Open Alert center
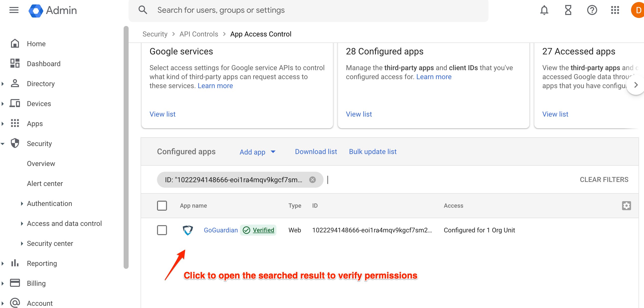644x308 pixels. click(x=45, y=183)
